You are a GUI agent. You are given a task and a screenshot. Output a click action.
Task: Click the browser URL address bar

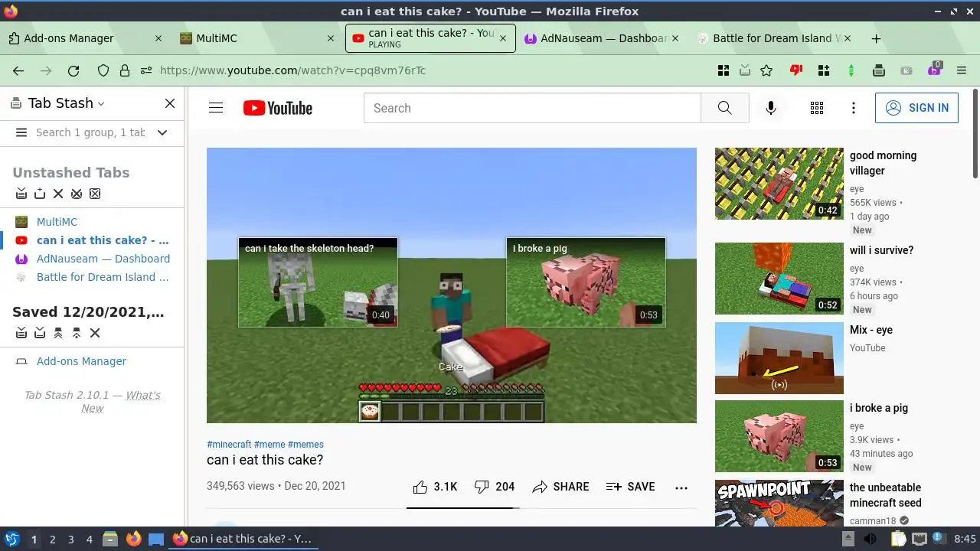pos(432,70)
